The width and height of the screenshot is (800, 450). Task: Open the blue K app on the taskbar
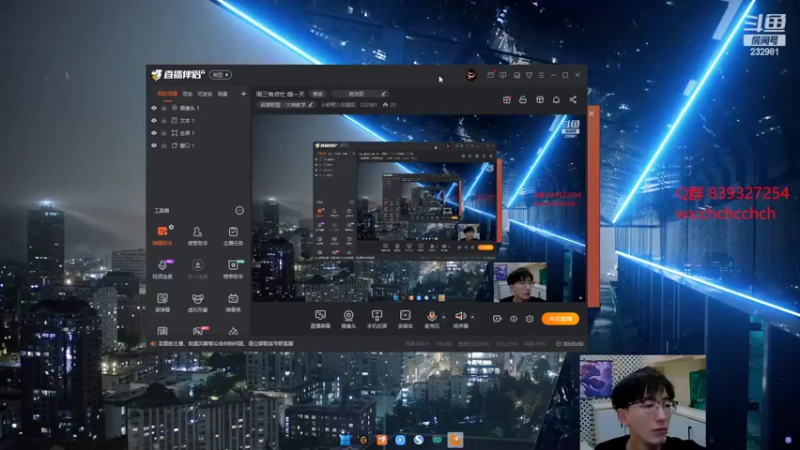tap(401, 440)
